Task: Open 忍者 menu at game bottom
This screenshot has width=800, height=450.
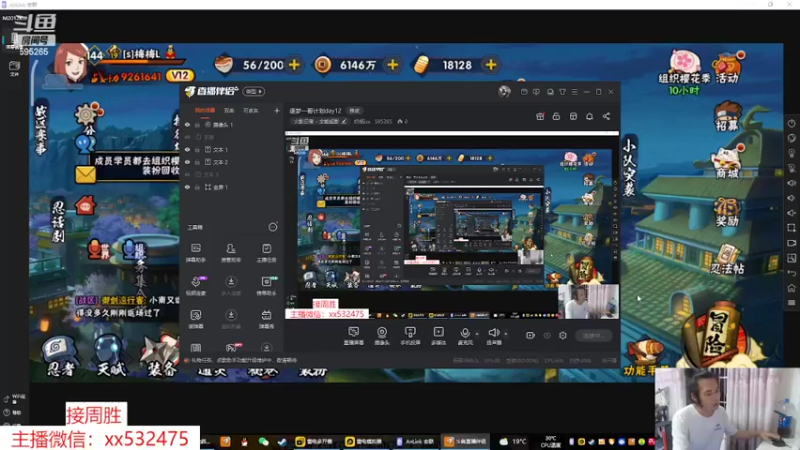Action: coord(60,358)
